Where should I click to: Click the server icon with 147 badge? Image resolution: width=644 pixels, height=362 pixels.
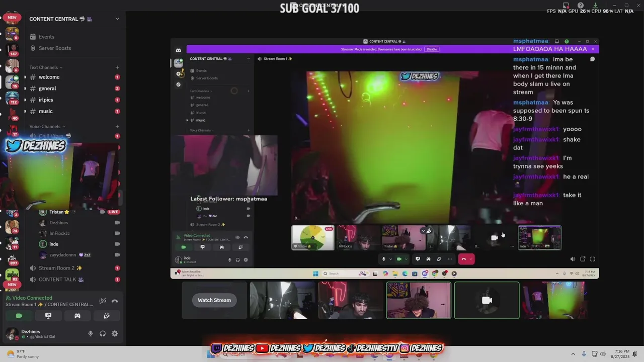click(12, 50)
